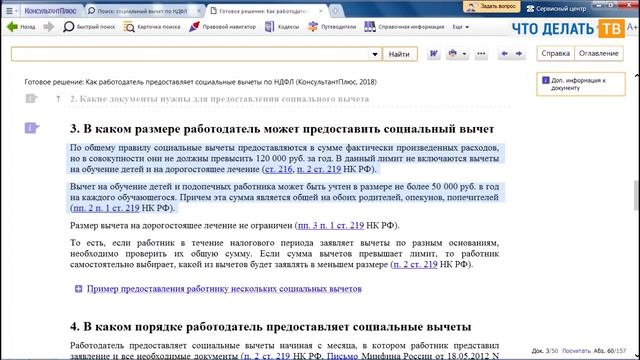
Task: Open Кодексы section
Action: [x=282, y=27]
